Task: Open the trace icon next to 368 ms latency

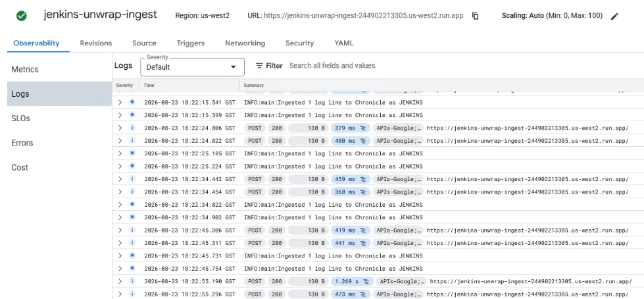Action: pyautogui.click(x=363, y=192)
